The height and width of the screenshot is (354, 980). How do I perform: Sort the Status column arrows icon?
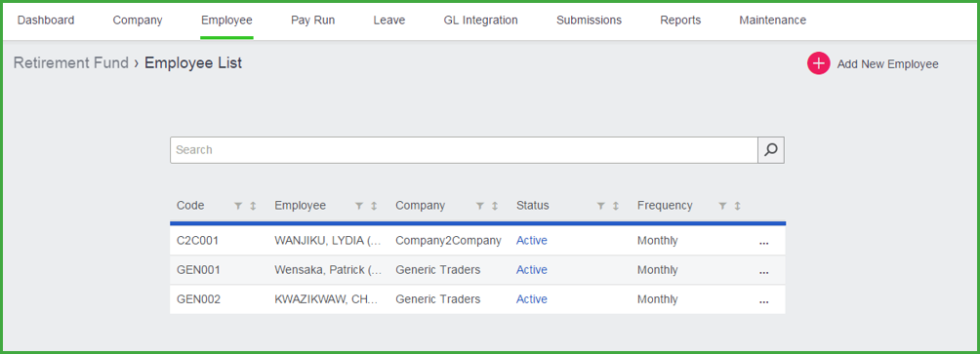point(616,206)
